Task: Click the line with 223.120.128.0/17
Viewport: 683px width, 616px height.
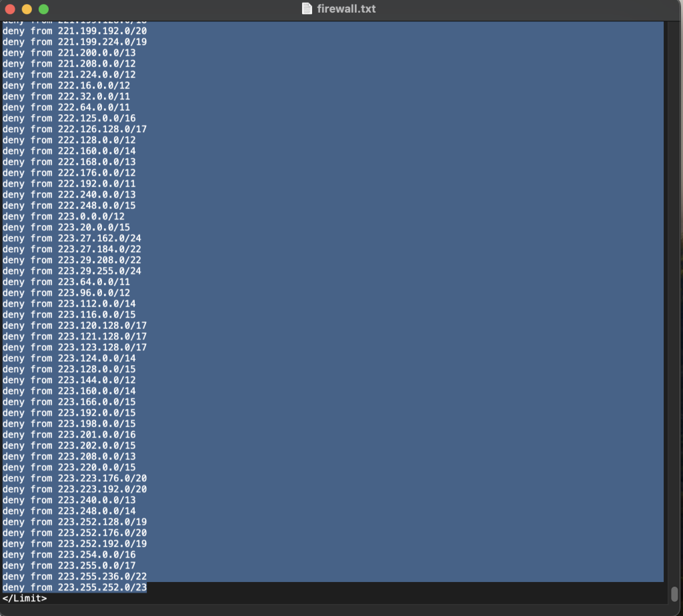Action: click(x=74, y=326)
